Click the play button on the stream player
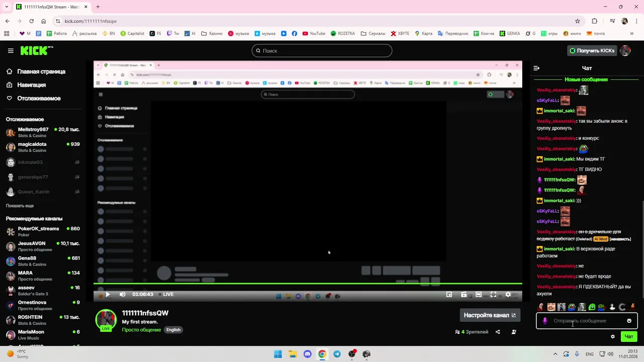 point(108,295)
